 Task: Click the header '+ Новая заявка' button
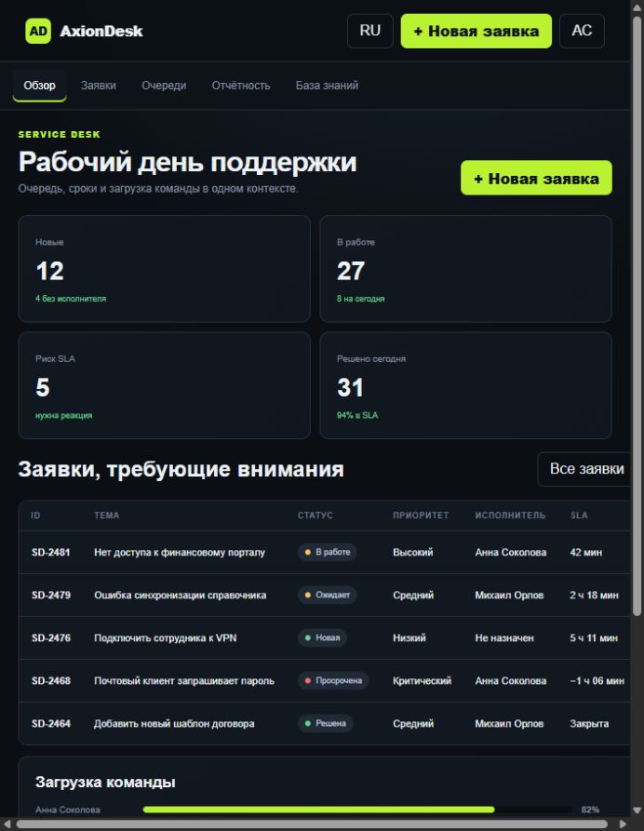(476, 31)
